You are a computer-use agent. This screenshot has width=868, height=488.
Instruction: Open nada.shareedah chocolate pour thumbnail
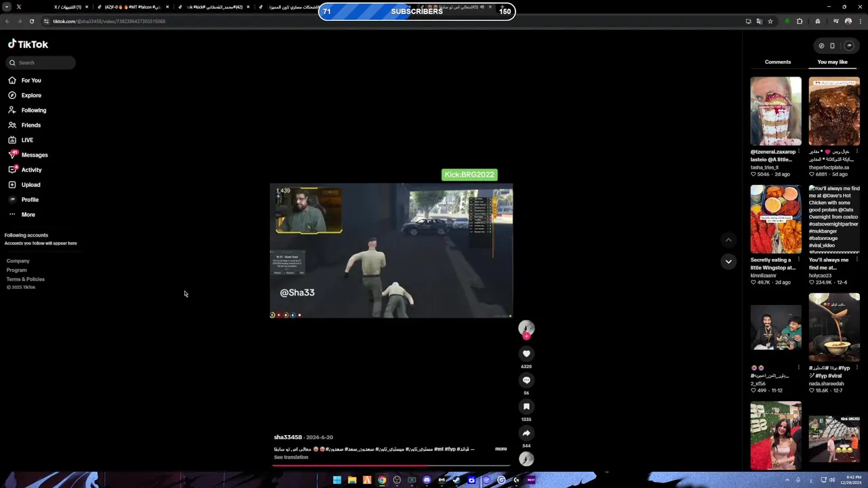[x=834, y=327]
